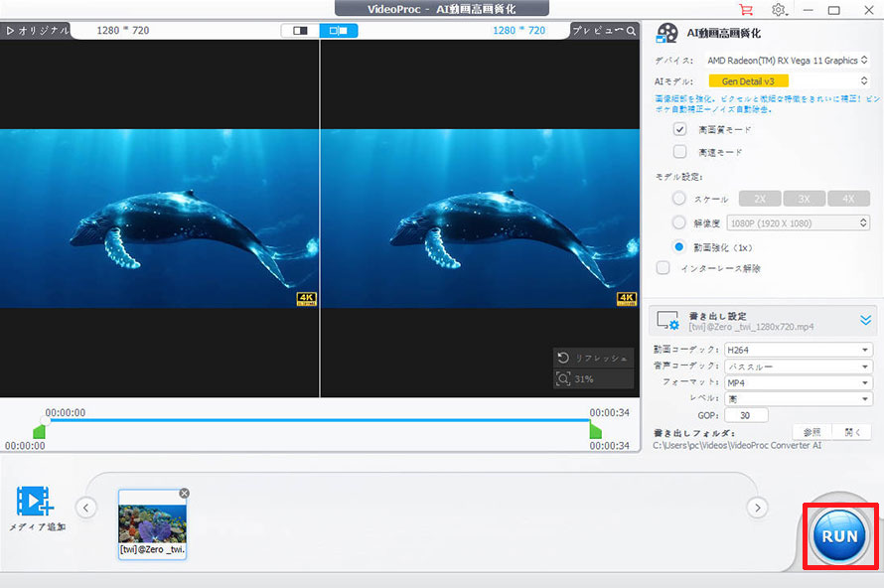The image size is (884, 588).
Task: Open the settings gear menu
Action: [x=779, y=10]
